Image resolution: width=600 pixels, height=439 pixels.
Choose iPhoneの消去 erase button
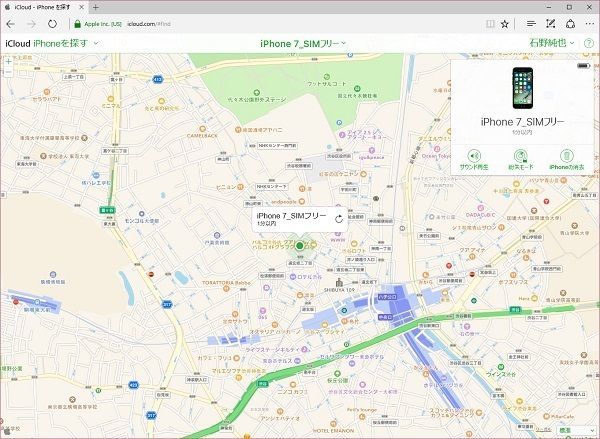point(567,160)
